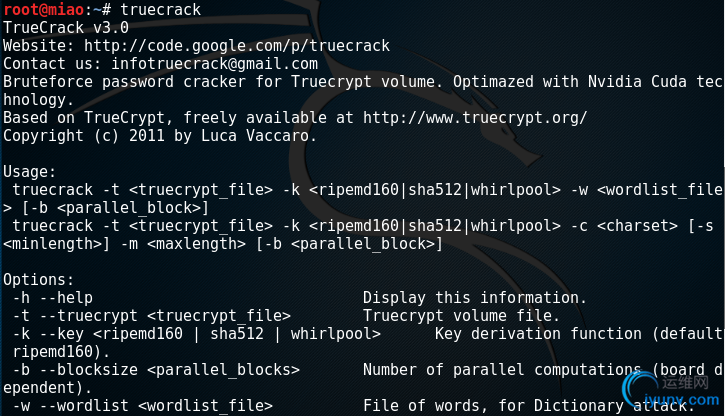
Task: Click the TrueCrack v3.0 version line
Action: tap(66, 28)
